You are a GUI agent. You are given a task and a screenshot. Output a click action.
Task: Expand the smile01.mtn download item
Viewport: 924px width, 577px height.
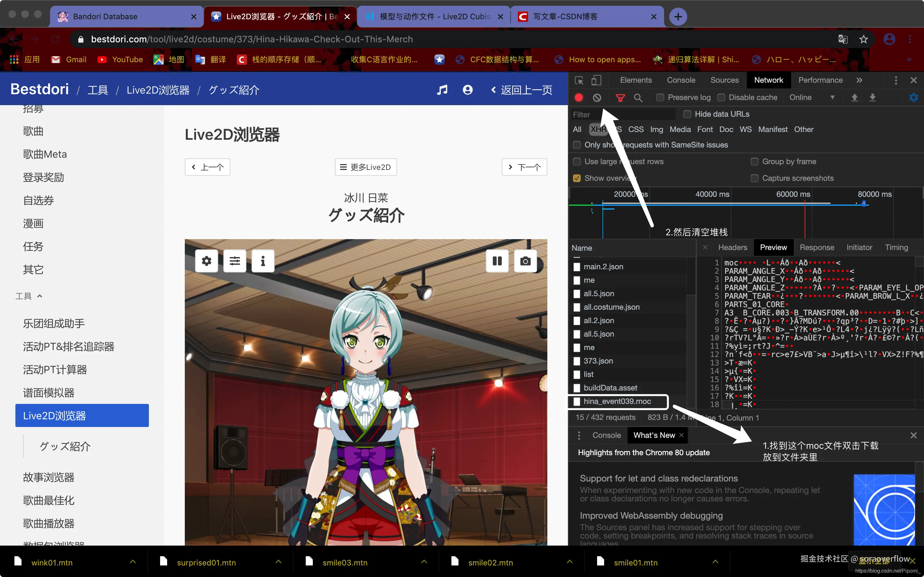pyautogui.click(x=715, y=562)
